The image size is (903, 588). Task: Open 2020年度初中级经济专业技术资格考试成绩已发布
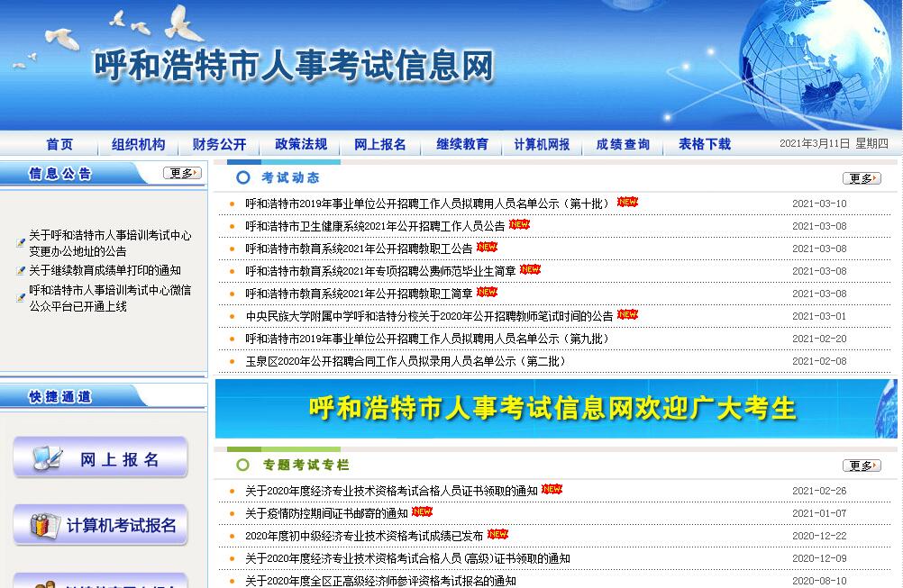(364, 536)
